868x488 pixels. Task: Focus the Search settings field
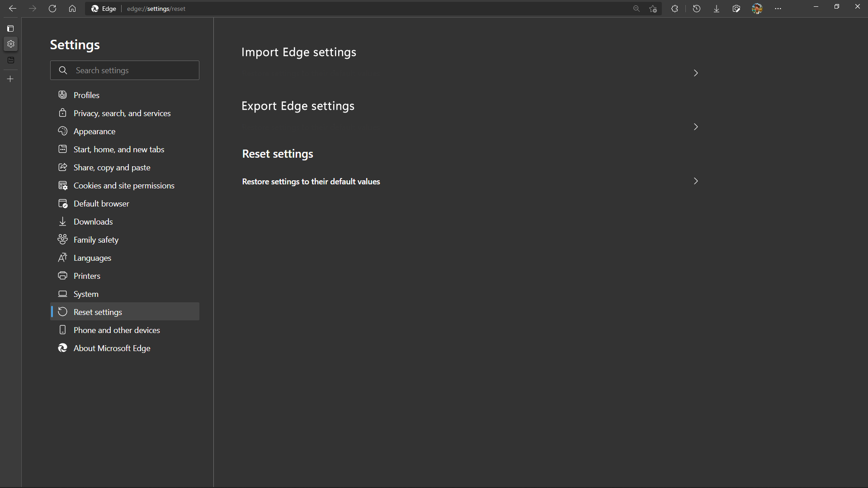[125, 70]
